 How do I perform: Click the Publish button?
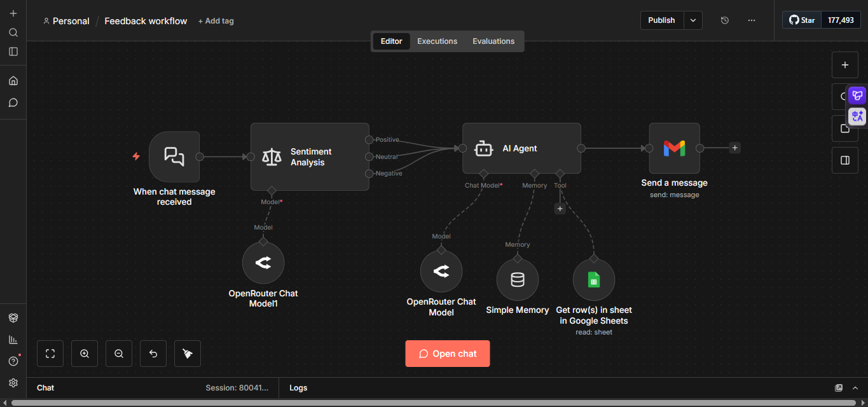(x=662, y=20)
